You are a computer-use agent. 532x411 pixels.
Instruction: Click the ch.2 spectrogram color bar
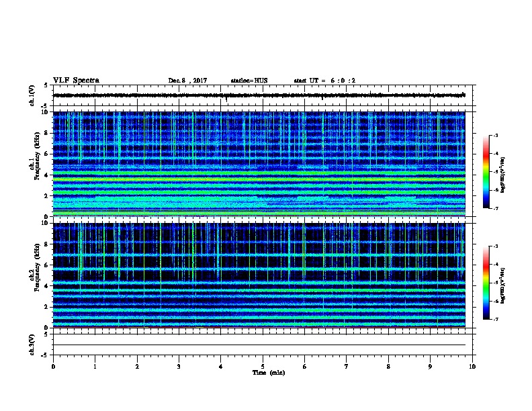pyautogui.click(x=486, y=283)
